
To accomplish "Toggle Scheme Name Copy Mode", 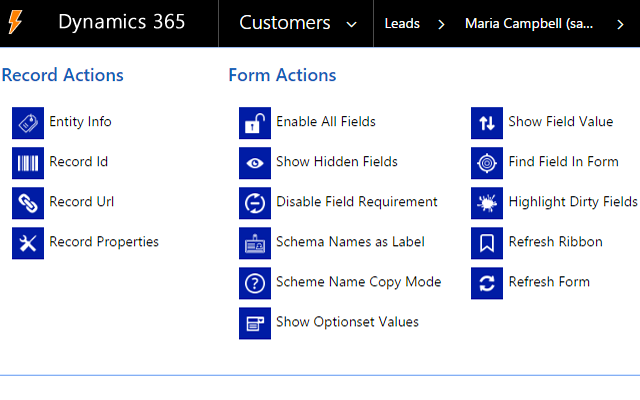I will coord(255,282).
